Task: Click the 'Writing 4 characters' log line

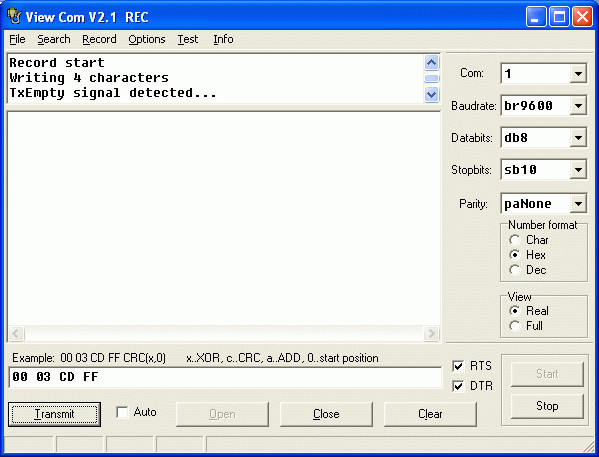Action: tap(89, 78)
